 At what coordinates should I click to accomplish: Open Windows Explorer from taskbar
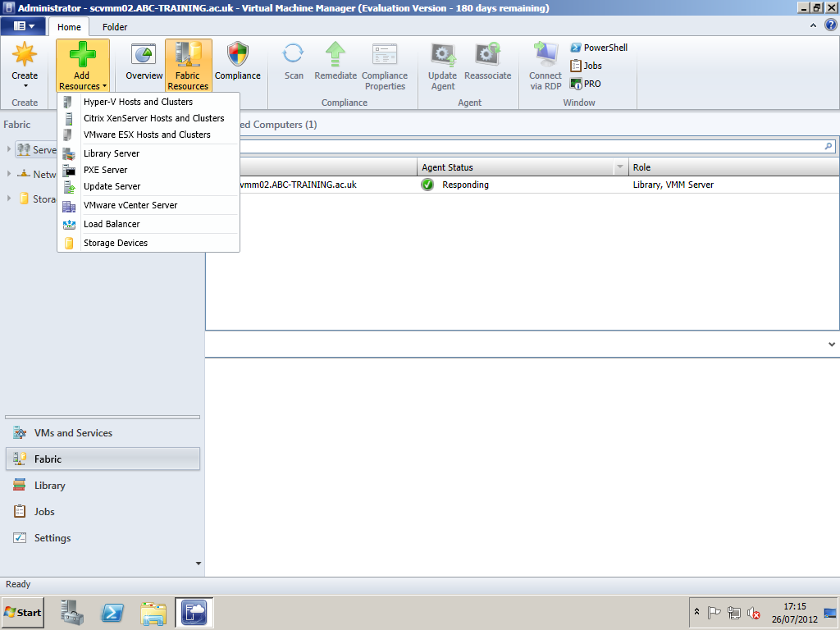153,612
